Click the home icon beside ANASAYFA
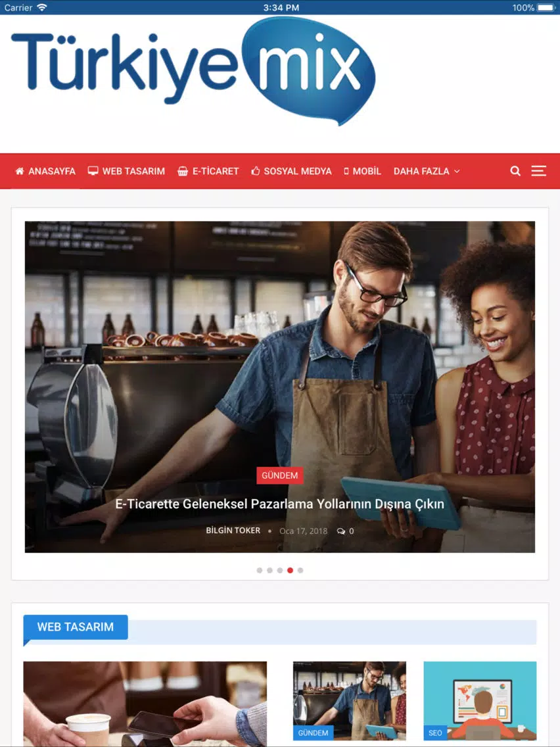Viewport: 560px width, 747px height. pyautogui.click(x=20, y=171)
